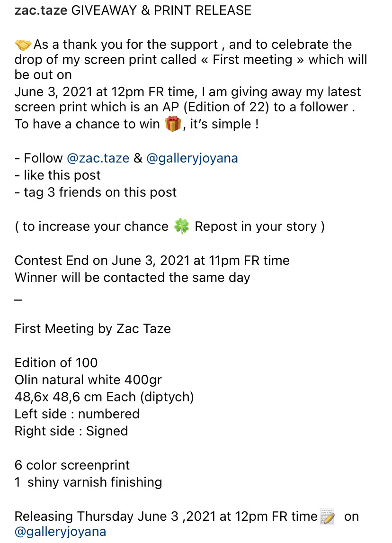
Task: Click 'Winner will be contacted the same day'
Action: click(x=132, y=278)
